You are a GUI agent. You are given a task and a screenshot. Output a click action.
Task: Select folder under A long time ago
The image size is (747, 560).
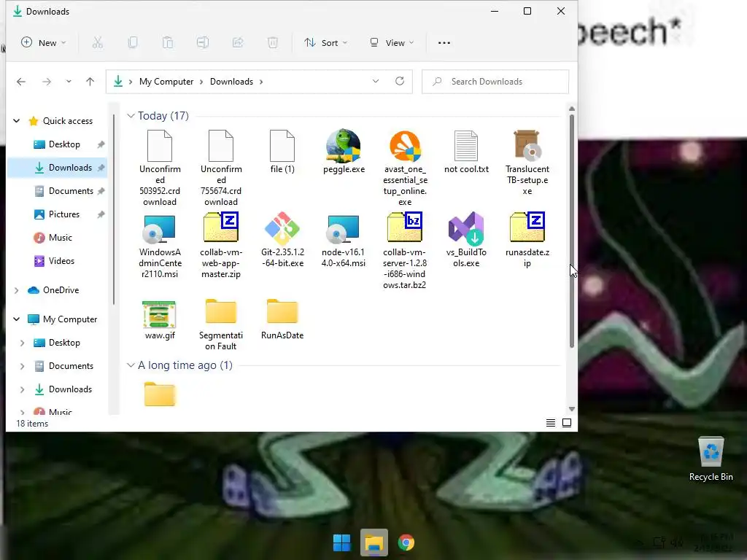tap(160, 394)
